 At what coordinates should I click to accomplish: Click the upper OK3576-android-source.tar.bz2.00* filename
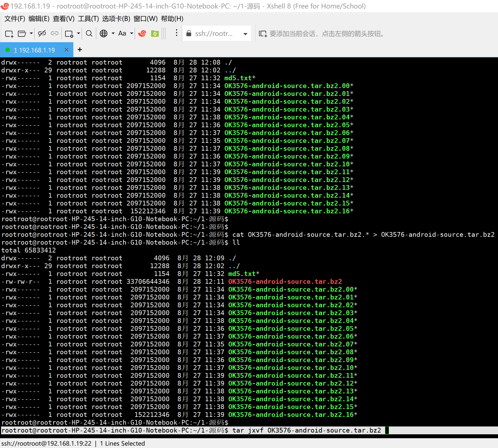click(x=289, y=86)
